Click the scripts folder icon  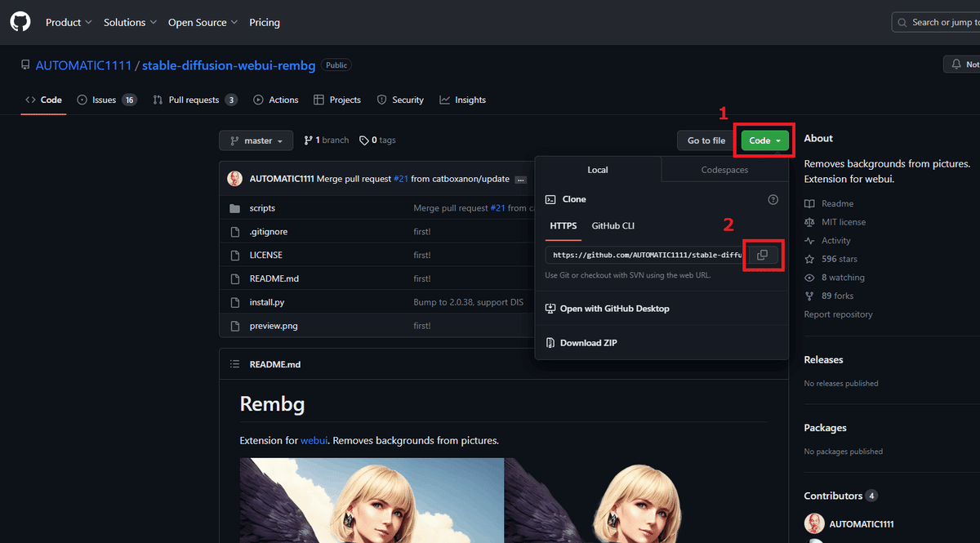tap(235, 208)
